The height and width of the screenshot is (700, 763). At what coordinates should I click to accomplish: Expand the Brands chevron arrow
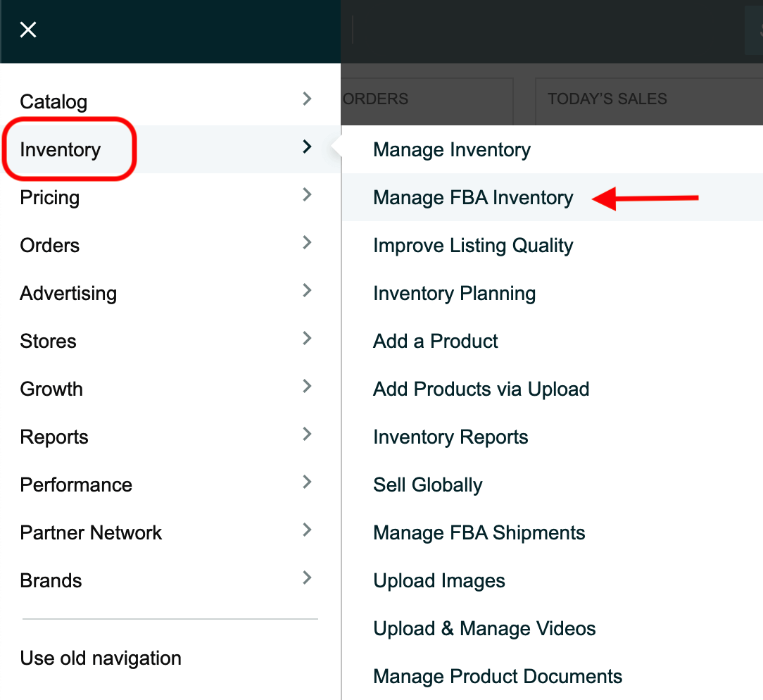(x=307, y=577)
